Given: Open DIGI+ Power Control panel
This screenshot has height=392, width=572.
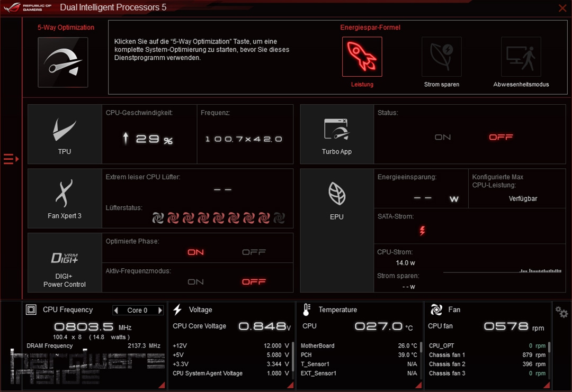Looking at the screenshot, I should point(65,263).
